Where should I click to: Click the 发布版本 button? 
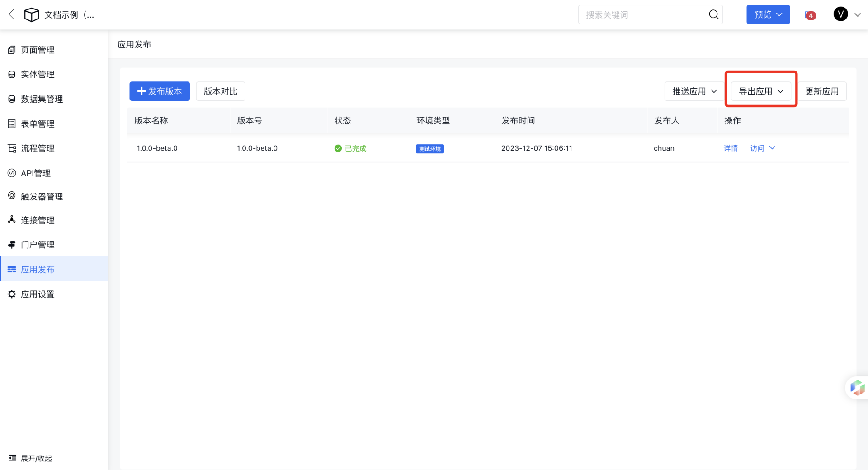(160, 91)
